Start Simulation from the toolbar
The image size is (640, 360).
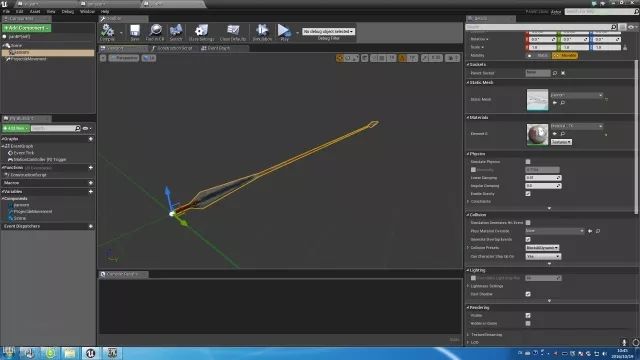262,31
